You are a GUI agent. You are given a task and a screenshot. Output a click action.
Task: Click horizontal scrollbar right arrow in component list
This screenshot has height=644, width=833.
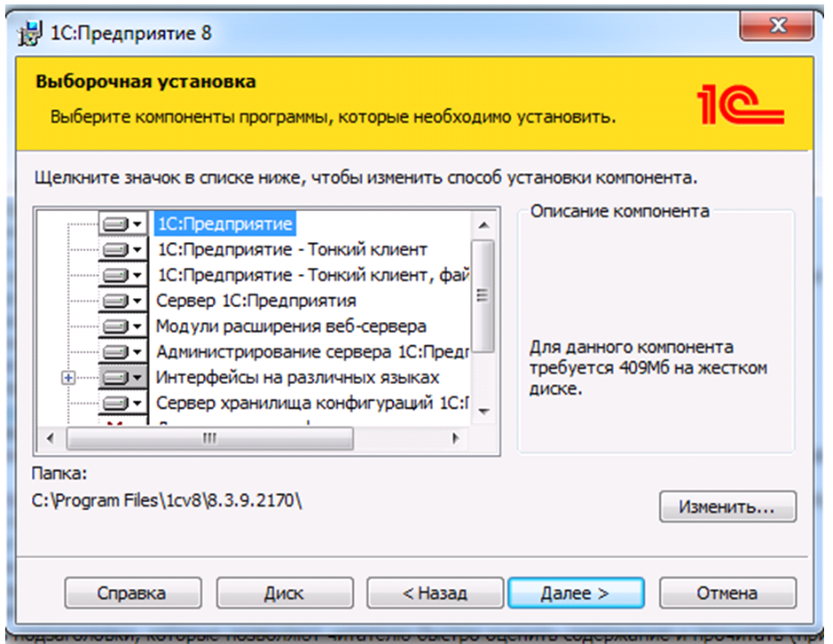455,438
